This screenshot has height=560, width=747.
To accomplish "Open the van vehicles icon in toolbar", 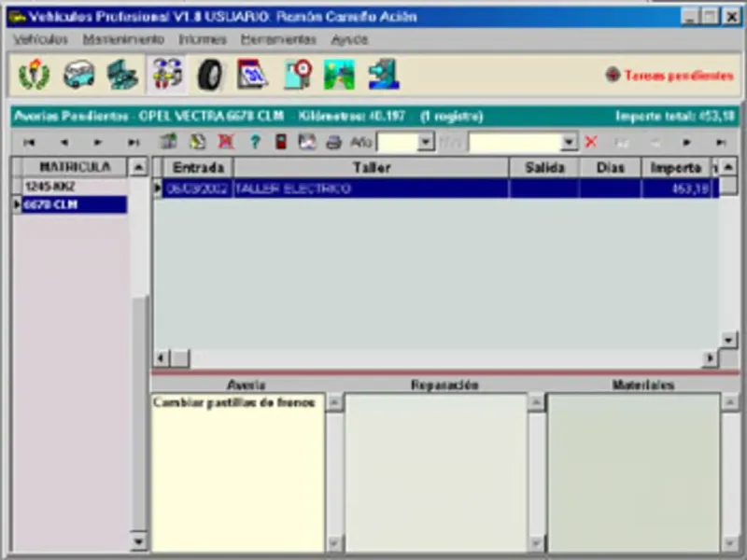I will pyautogui.click(x=78, y=75).
